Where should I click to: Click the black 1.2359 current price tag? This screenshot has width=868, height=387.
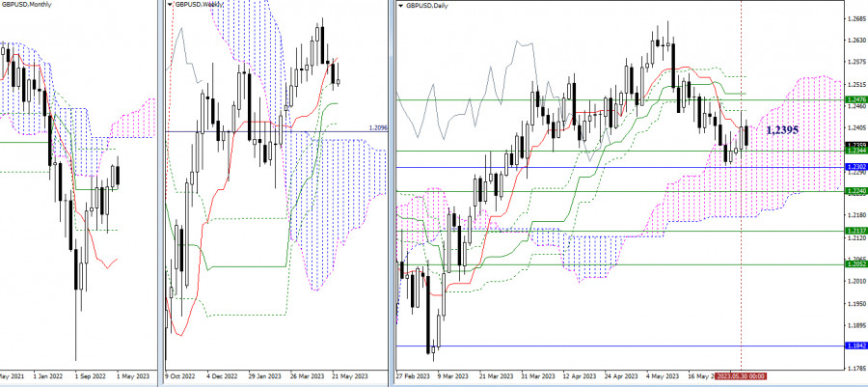(x=855, y=145)
